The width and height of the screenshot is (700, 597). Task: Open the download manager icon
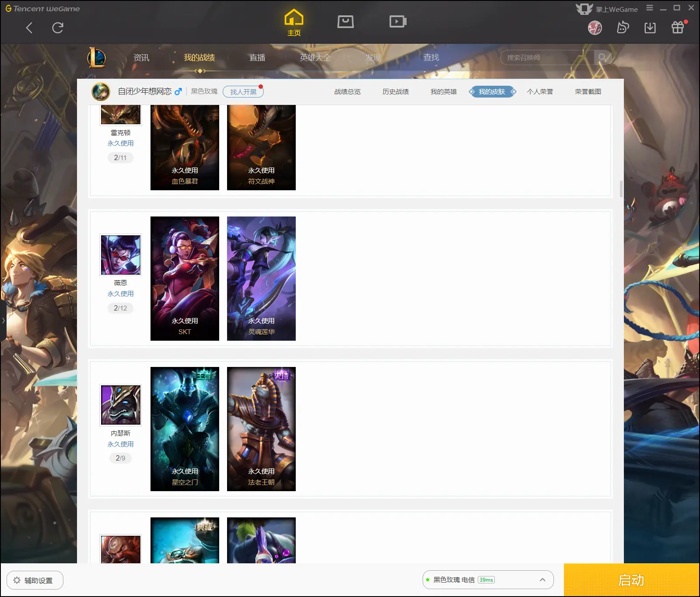click(650, 28)
